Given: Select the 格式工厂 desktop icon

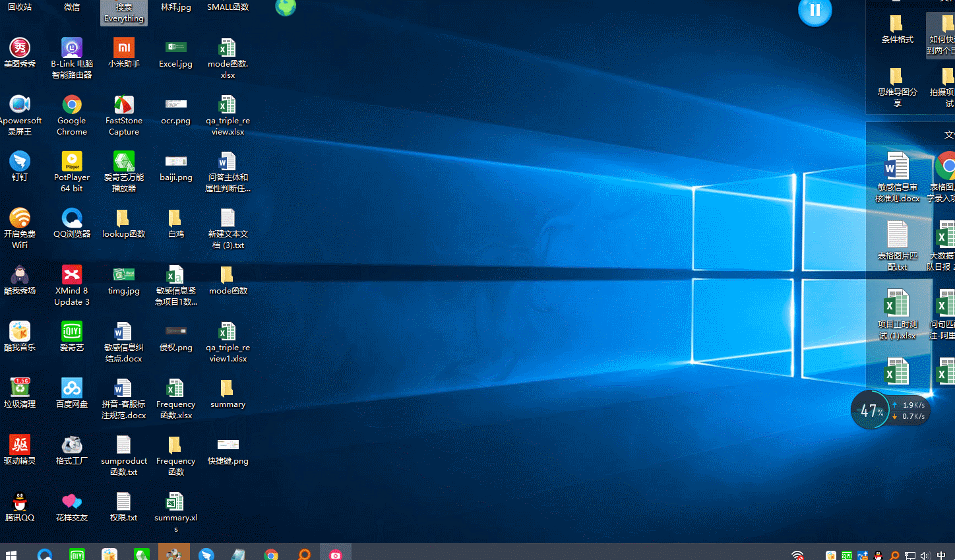Looking at the screenshot, I should click(72, 445).
